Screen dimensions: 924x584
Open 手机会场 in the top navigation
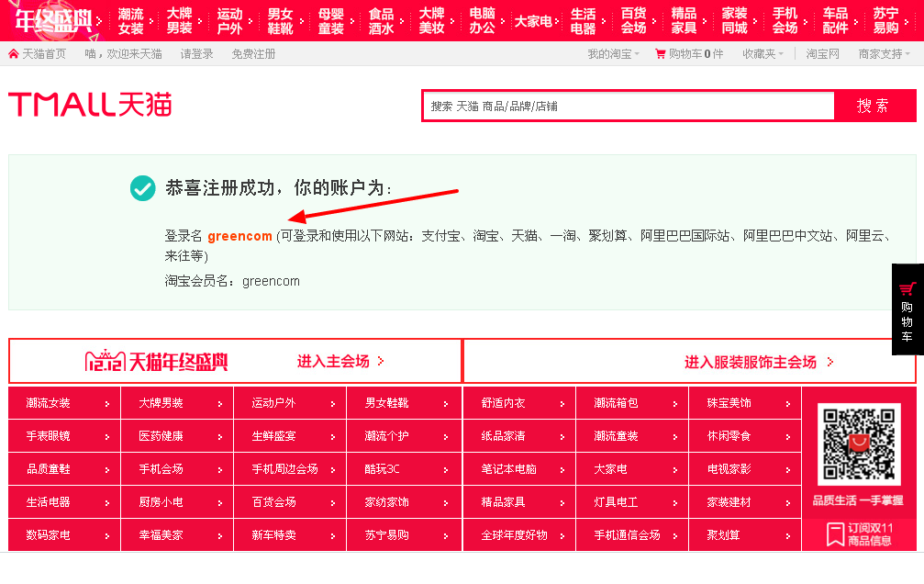click(x=785, y=20)
